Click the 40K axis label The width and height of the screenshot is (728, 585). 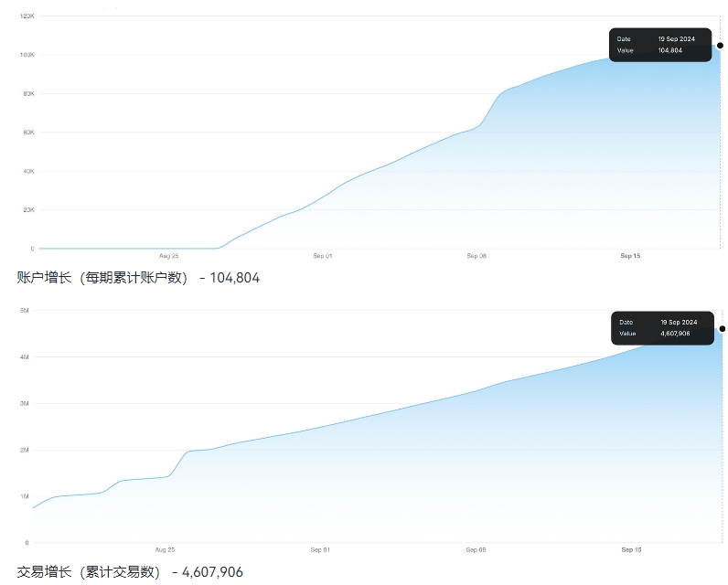pos(28,171)
